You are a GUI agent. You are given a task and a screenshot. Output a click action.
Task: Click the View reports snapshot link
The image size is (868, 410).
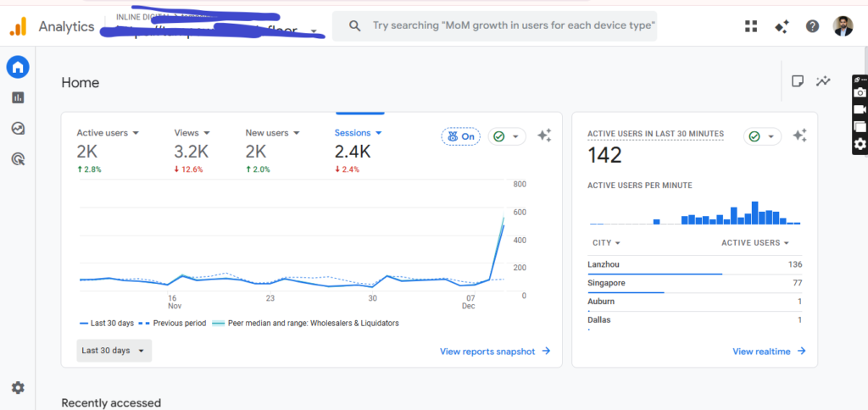click(495, 352)
